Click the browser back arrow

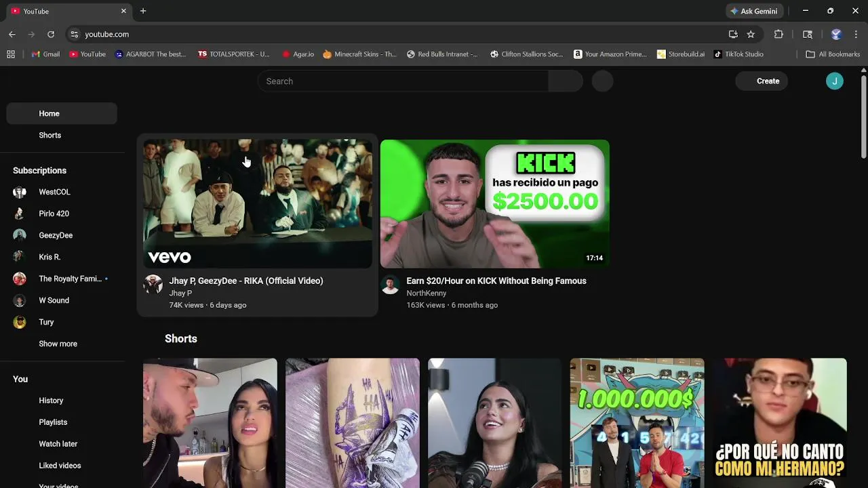(12, 34)
